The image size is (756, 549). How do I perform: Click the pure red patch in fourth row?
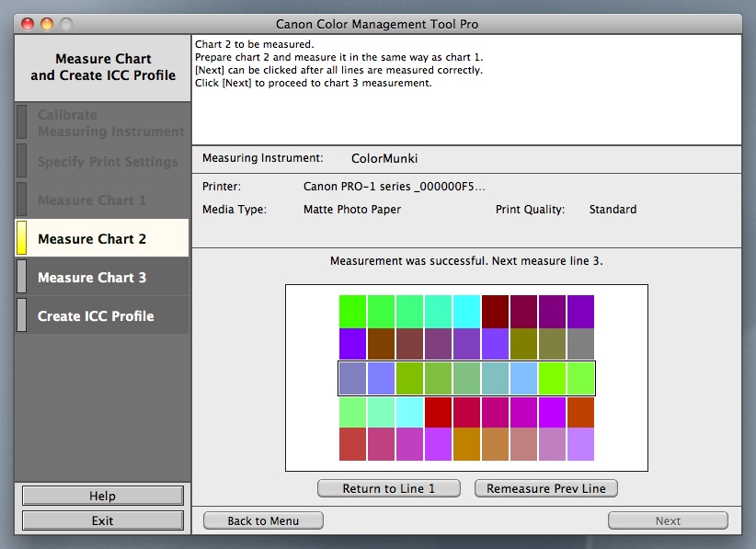click(x=438, y=411)
